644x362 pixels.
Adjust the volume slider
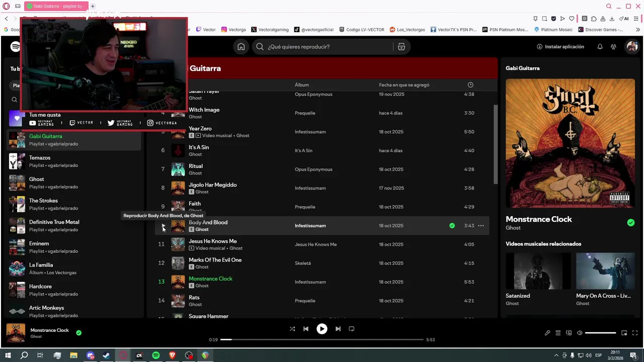601,333
